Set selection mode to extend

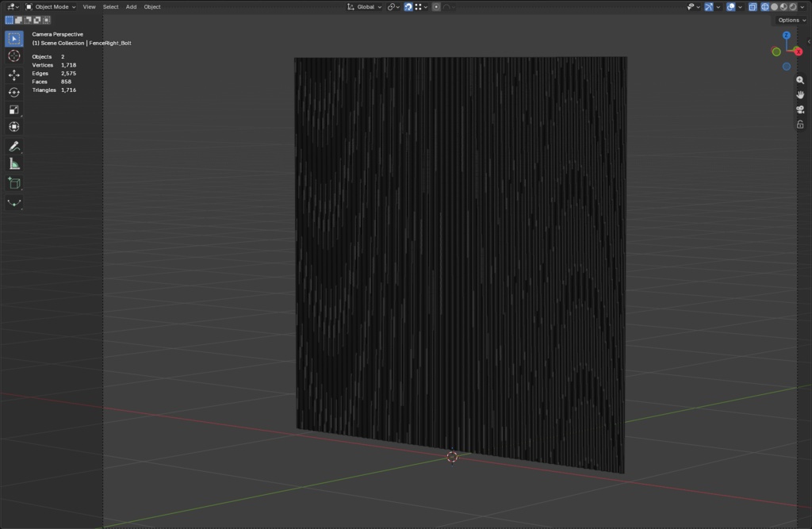[x=18, y=20]
